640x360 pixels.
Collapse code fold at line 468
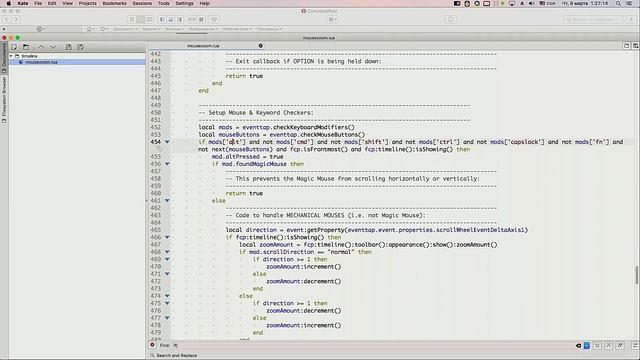(167, 252)
